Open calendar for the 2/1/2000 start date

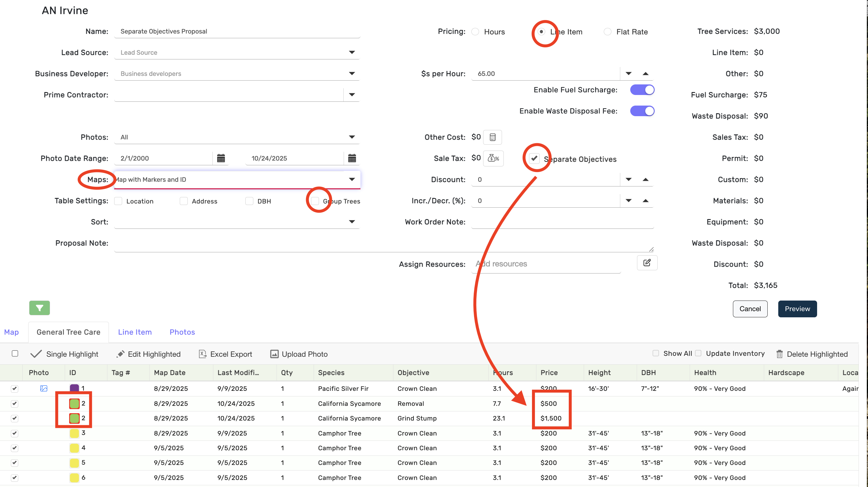221,158
